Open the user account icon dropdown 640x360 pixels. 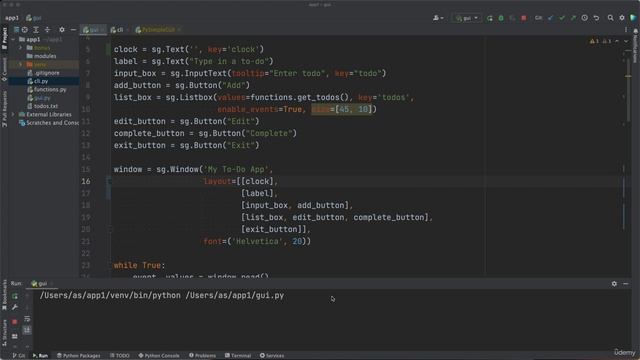coord(438,18)
